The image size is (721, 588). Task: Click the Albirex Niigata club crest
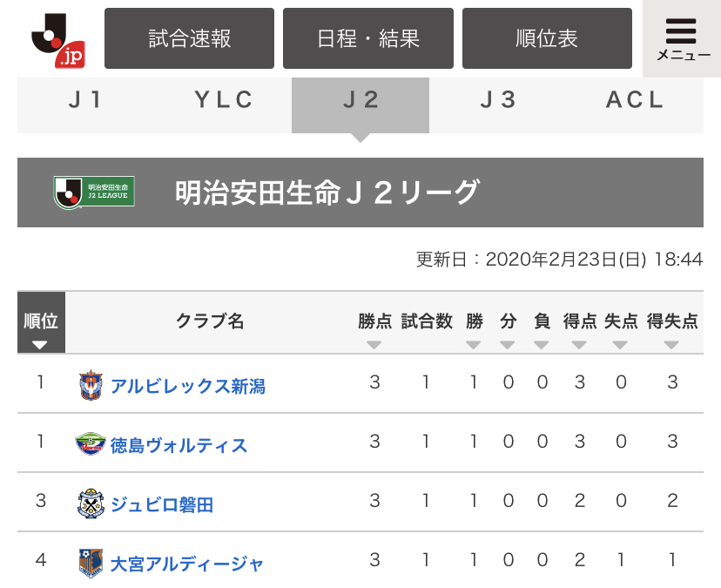point(91,384)
